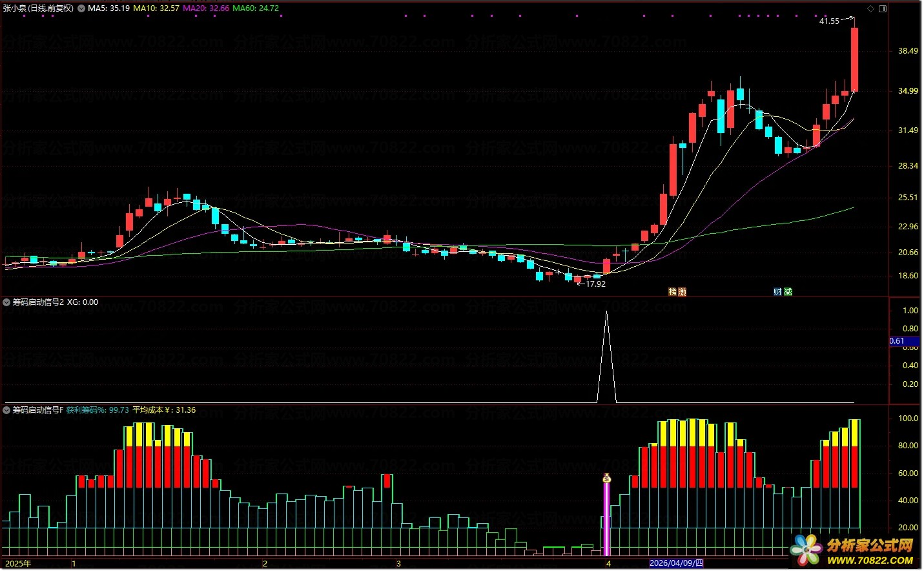Click the MA60 moving average label
Screen dimensions: 924x571
coord(256,8)
